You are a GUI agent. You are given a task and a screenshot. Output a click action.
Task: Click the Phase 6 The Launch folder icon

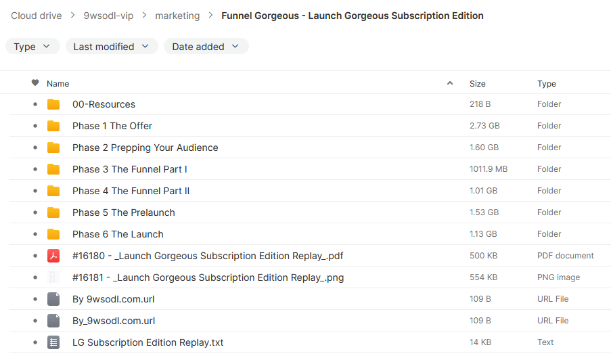click(x=53, y=234)
